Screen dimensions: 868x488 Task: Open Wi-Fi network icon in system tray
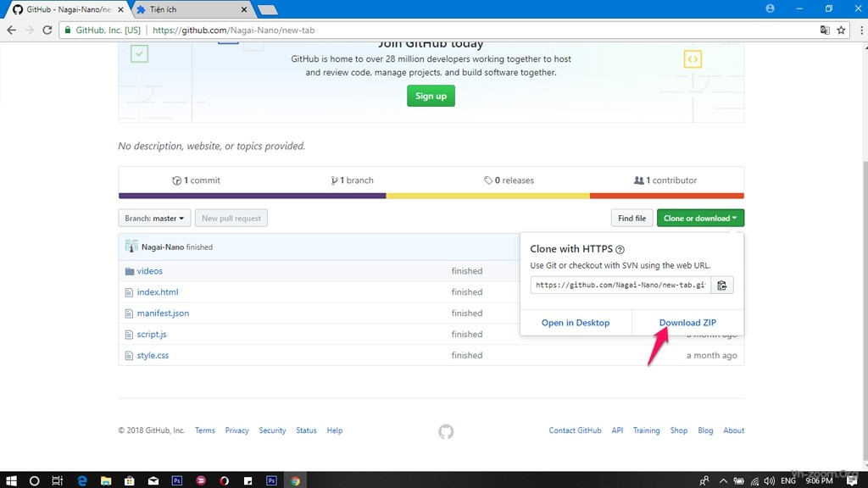point(754,480)
